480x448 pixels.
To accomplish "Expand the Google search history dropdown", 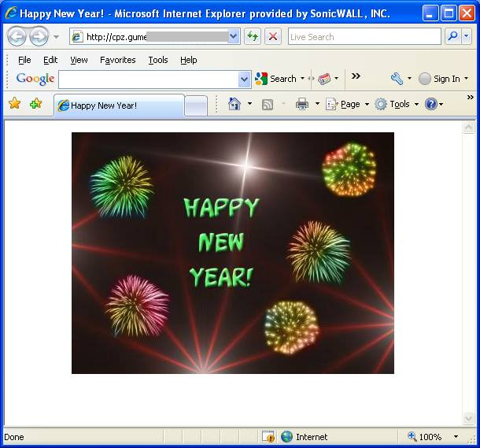I will [245, 80].
